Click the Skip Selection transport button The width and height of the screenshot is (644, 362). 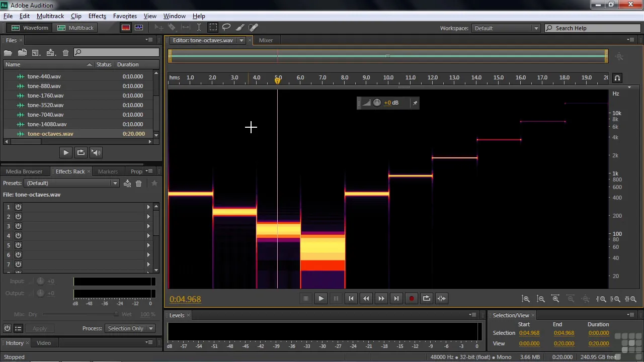coord(441,299)
